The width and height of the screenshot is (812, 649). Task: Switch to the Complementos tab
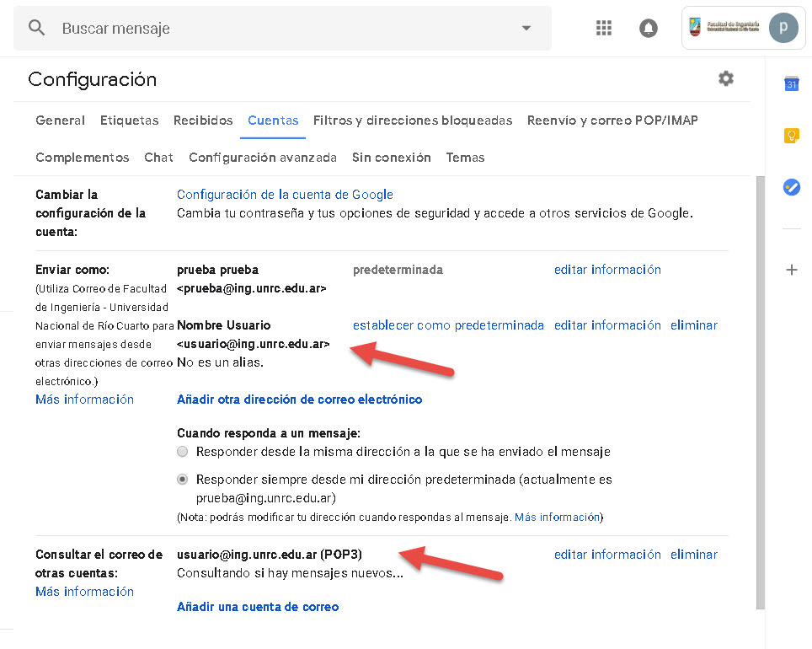pyautogui.click(x=83, y=158)
